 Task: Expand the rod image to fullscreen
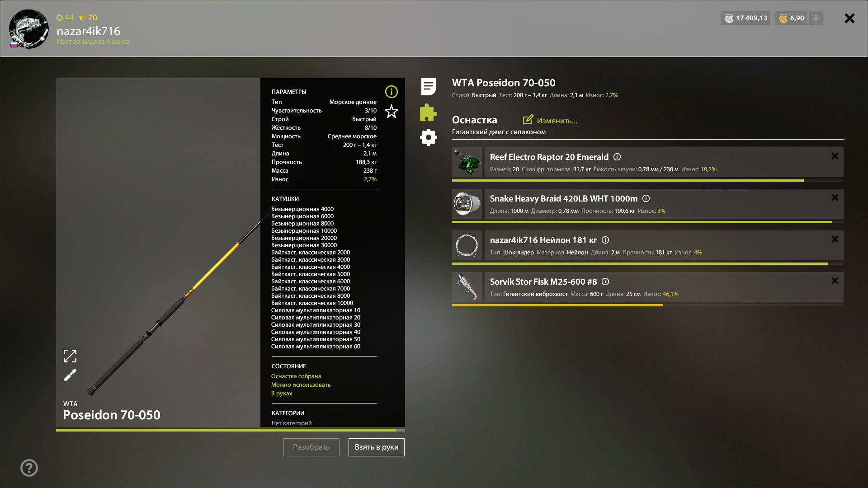70,356
